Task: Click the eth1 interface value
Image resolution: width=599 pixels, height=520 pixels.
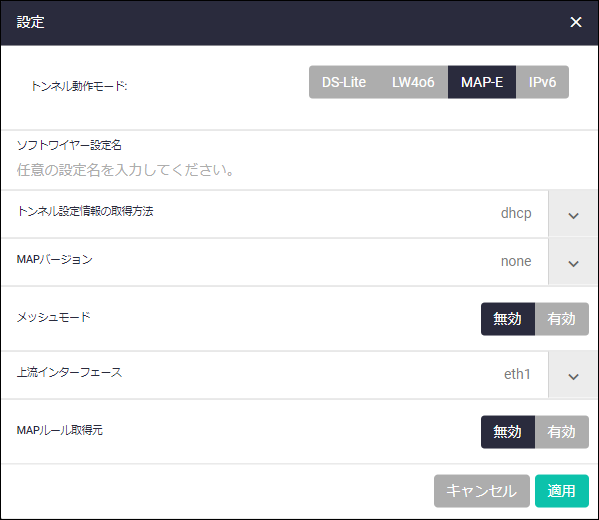Action: pos(517,374)
